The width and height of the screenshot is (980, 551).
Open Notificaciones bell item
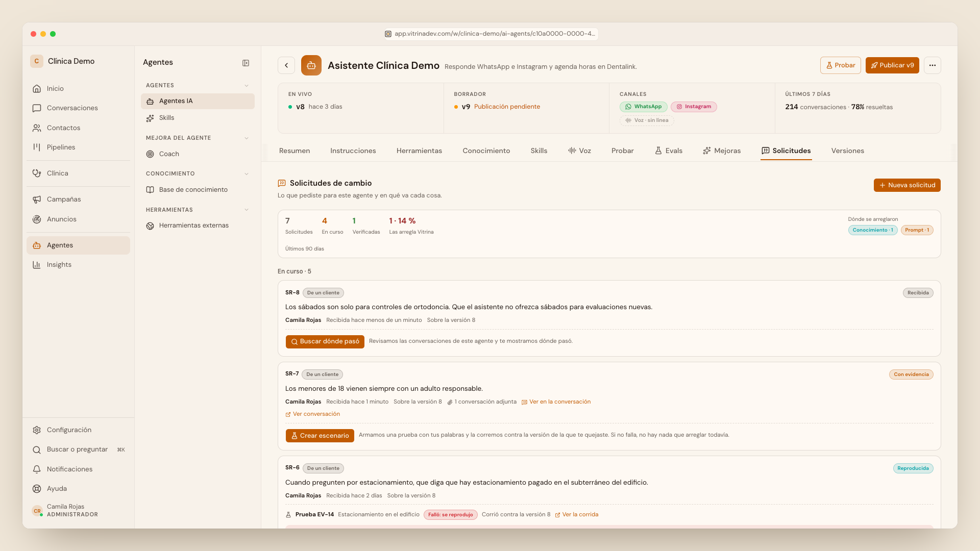[x=78, y=469]
